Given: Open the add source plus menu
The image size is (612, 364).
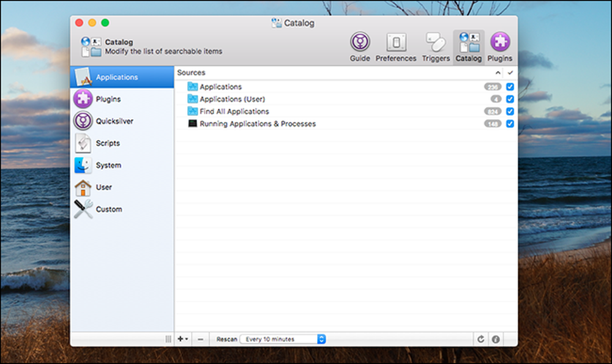Looking at the screenshot, I should pyautogui.click(x=182, y=339).
